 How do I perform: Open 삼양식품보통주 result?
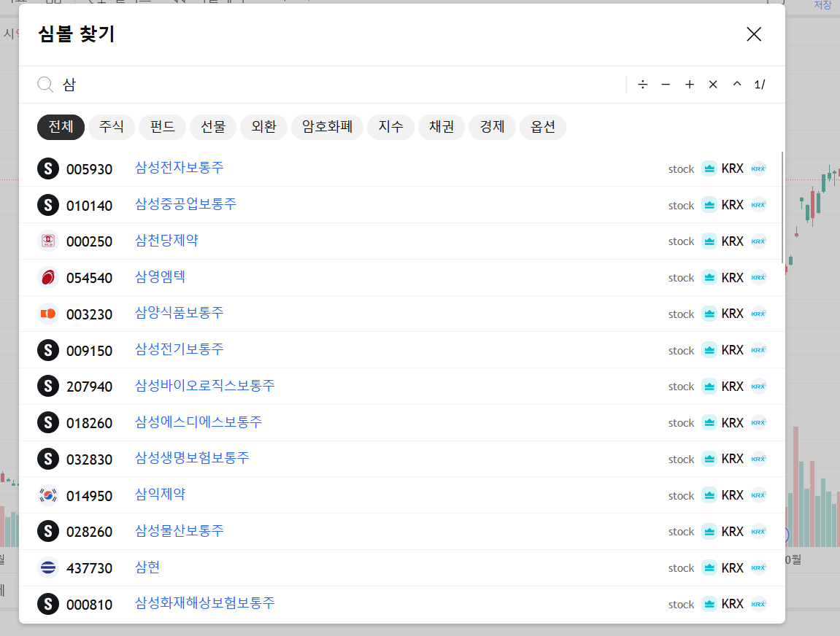click(402, 314)
